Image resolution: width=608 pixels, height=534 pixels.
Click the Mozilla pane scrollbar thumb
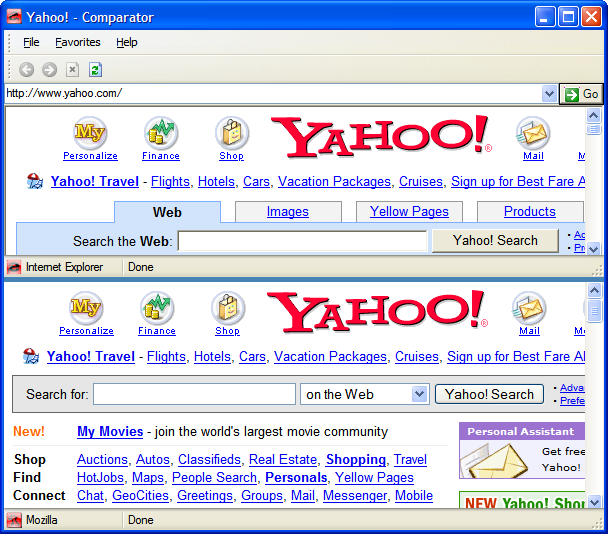[x=594, y=310]
